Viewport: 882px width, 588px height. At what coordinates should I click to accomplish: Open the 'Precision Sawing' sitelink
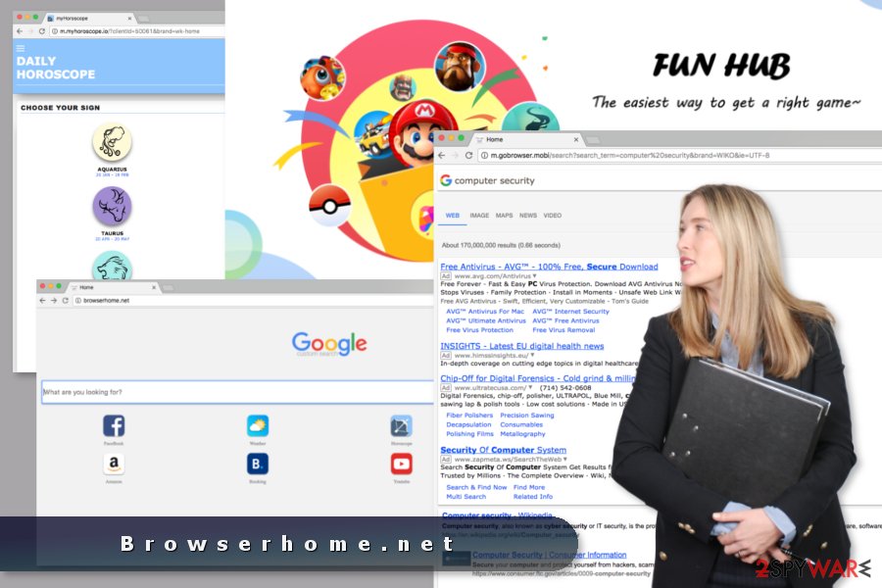[x=527, y=416]
